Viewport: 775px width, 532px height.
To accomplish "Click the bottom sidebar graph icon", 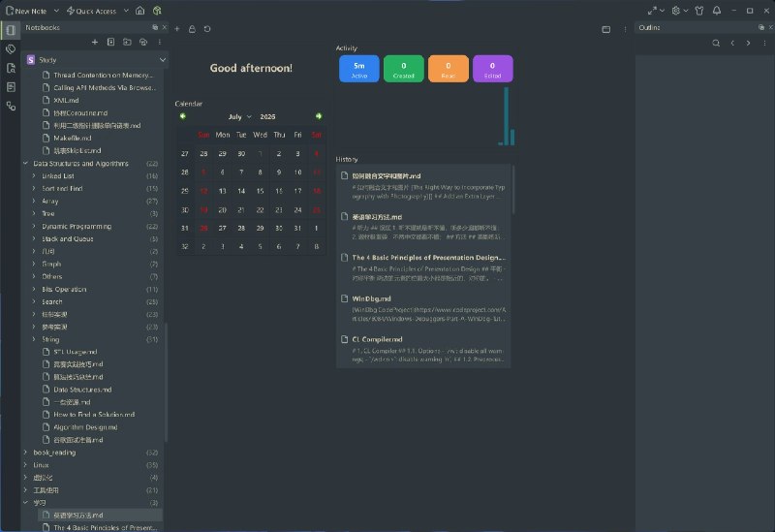I will (11, 106).
